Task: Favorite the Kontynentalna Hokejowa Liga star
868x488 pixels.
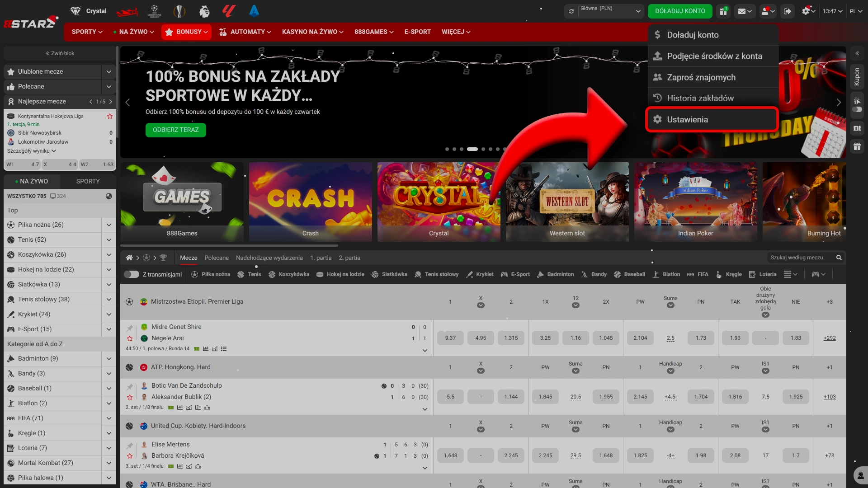Action: click(x=109, y=116)
